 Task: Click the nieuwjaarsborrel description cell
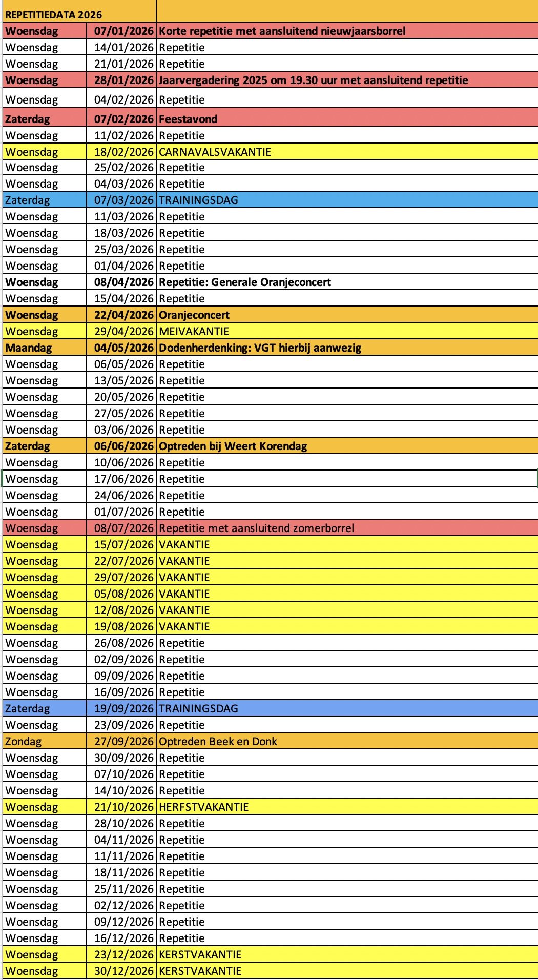(x=282, y=31)
